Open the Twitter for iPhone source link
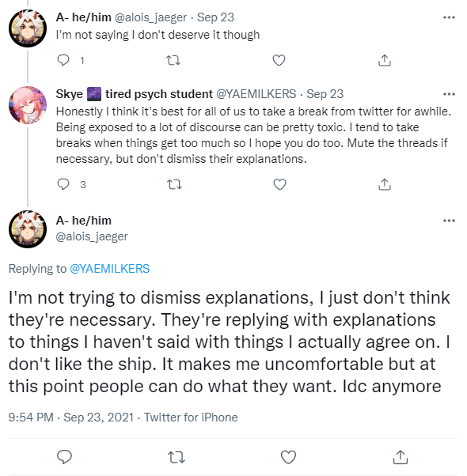The image size is (467, 476). (x=191, y=417)
